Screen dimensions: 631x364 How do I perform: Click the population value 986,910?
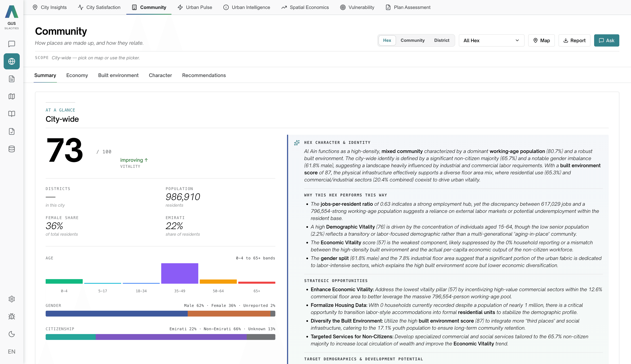click(x=183, y=197)
